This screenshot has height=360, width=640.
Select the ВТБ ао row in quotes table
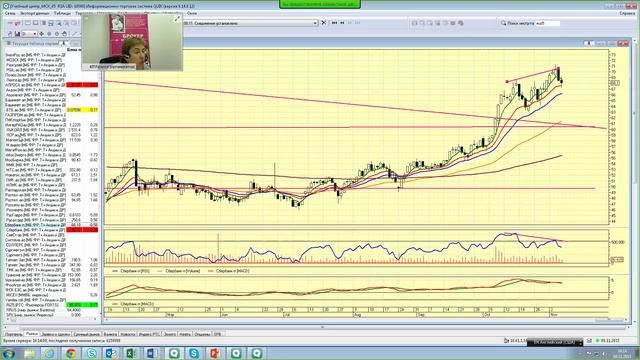(x=52, y=110)
